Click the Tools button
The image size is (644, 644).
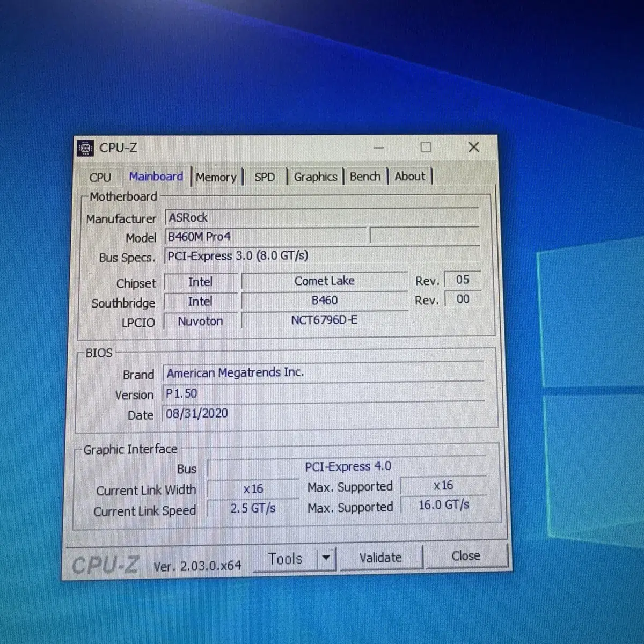(286, 559)
